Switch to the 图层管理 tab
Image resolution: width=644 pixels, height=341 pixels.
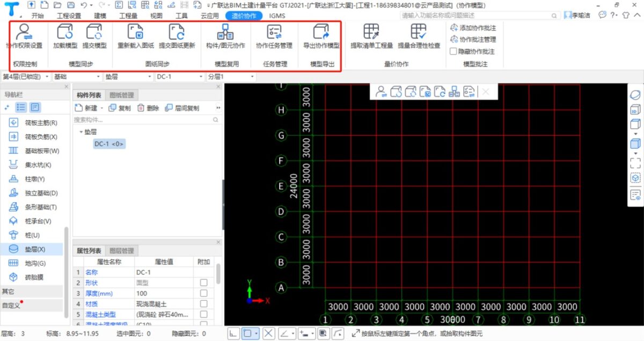[x=122, y=250]
